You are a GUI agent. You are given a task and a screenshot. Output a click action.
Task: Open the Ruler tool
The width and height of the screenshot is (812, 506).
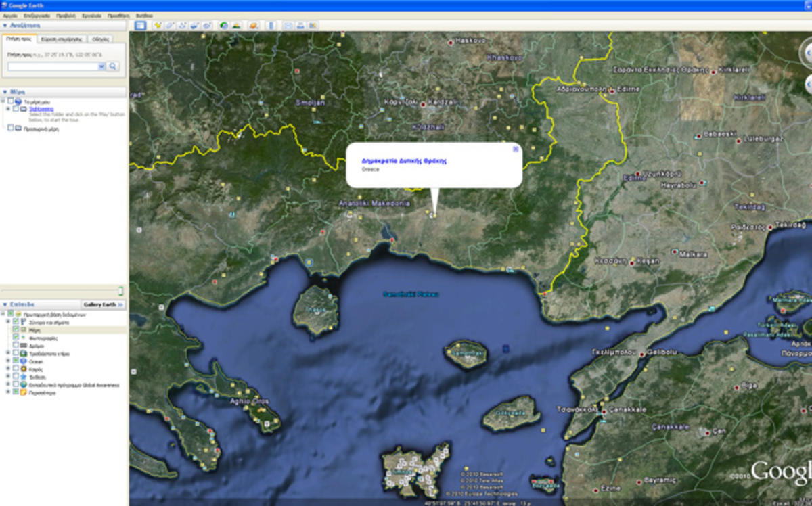point(271,26)
